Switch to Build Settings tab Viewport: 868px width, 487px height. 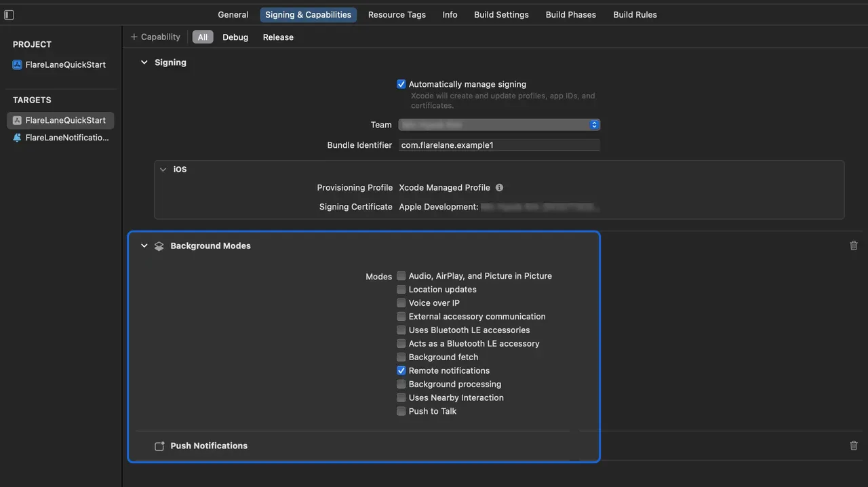coord(501,14)
